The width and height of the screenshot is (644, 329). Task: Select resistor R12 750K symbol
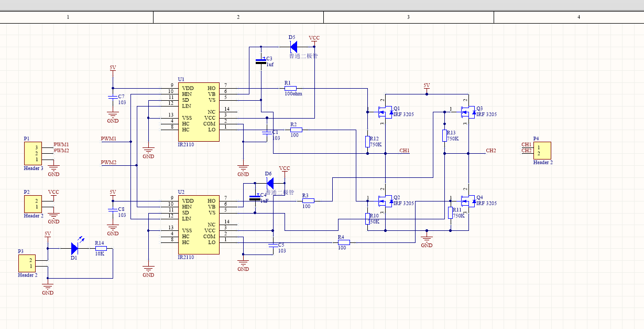coord(368,141)
